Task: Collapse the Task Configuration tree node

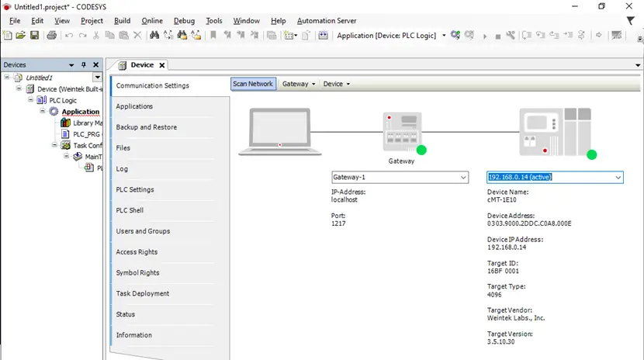Action: (x=54, y=144)
